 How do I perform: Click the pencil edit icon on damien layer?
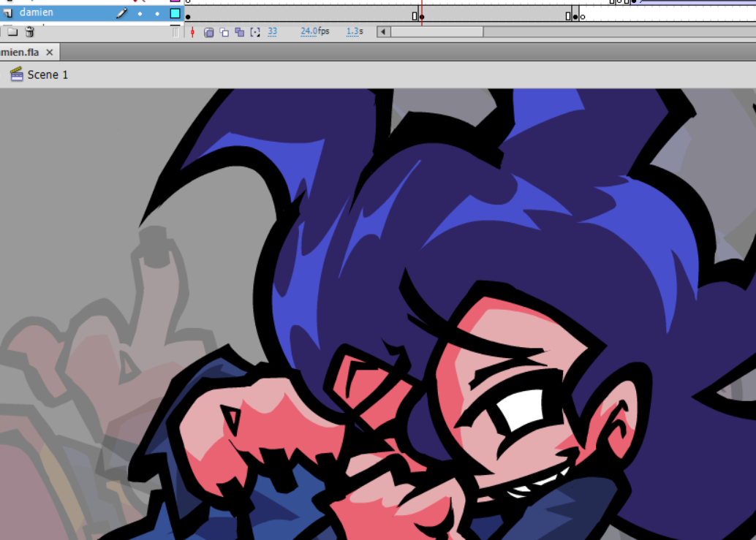pyautogui.click(x=122, y=13)
